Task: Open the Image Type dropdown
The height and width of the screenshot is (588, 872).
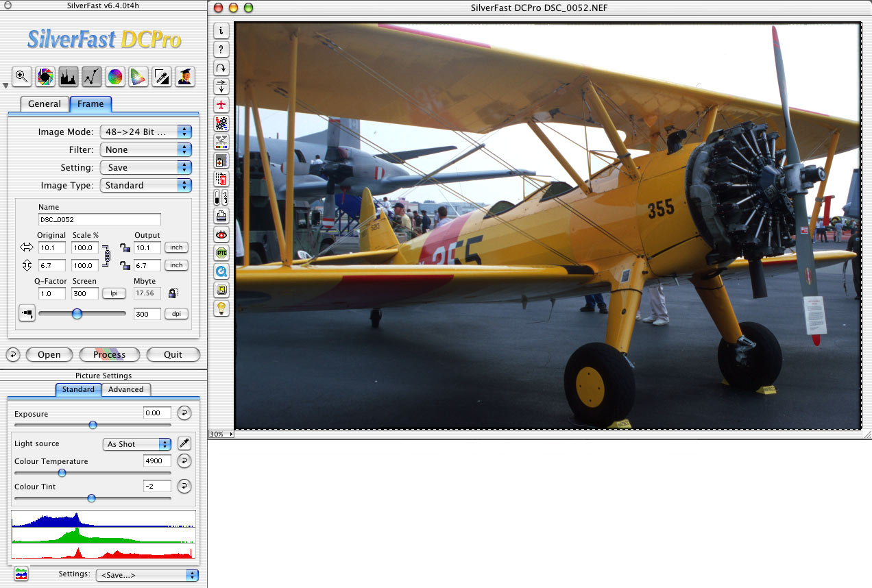Action: [145, 185]
